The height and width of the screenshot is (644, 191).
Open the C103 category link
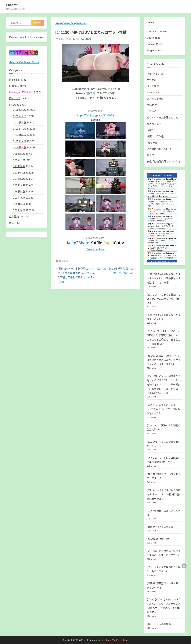(19, 129)
